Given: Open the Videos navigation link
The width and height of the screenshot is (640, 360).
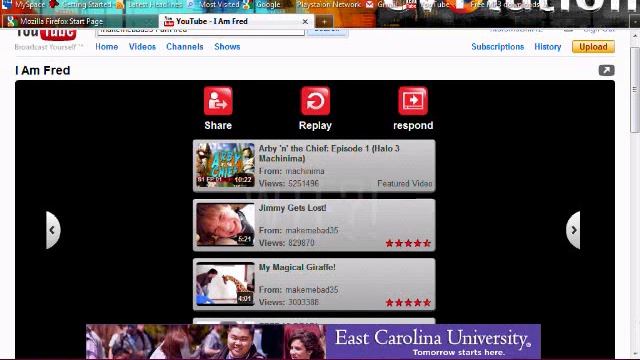Looking at the screenshot, I should (142, 47).
